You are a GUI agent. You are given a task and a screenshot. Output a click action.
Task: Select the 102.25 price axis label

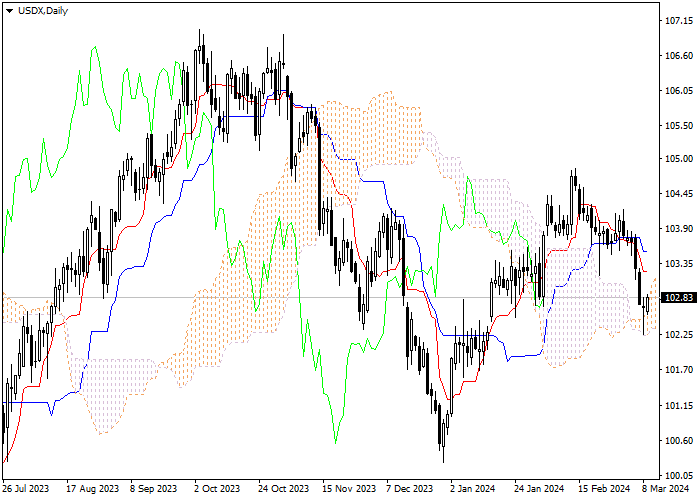(679, 334)
